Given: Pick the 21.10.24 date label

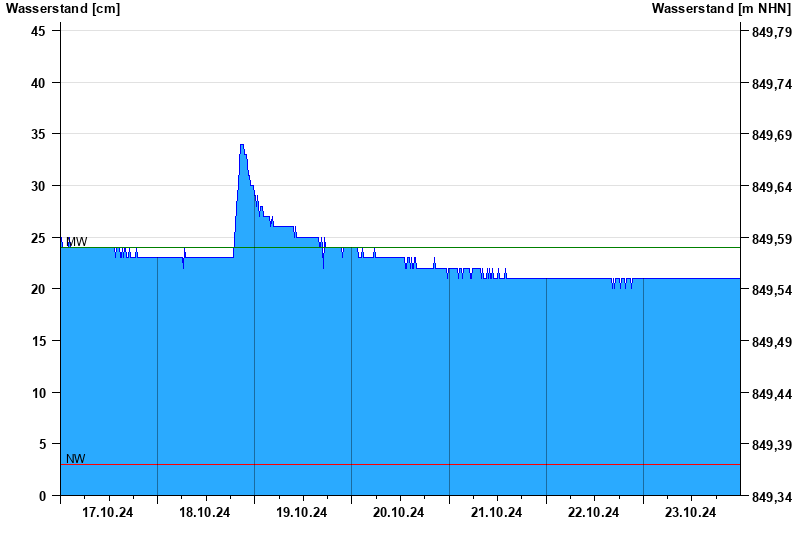Looking at the screenshot, I should [496, 512].
